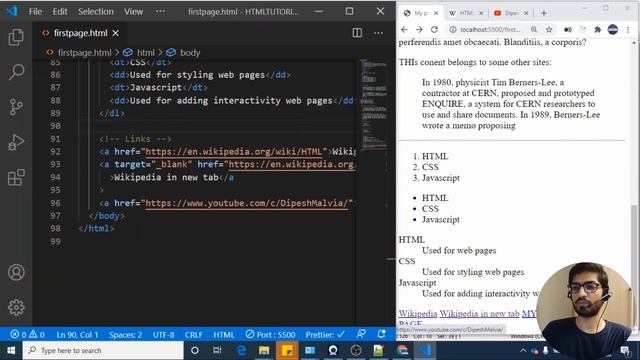
Task: Show hidden system tray icons
Action: (523, 351)
